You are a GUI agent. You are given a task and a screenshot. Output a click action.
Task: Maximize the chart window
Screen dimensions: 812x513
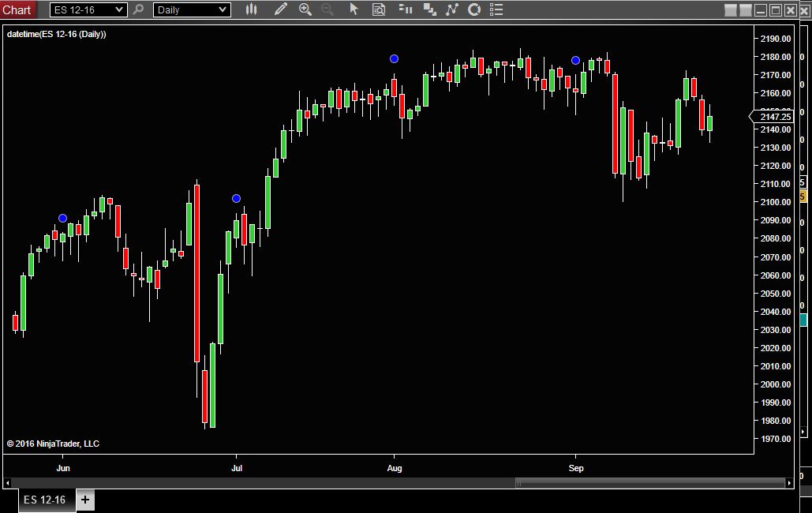pos(775,10)
